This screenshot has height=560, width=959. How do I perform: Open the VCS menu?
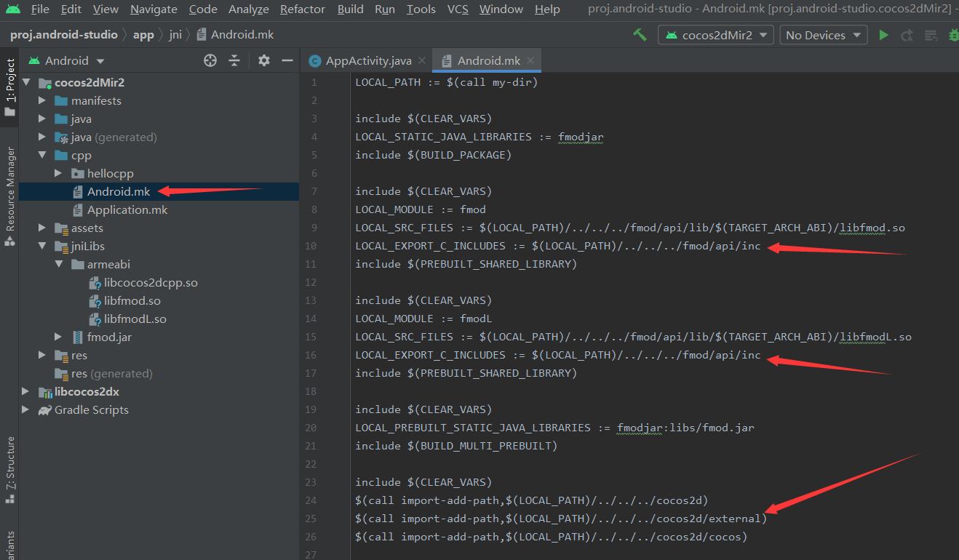tap(458, 9)
